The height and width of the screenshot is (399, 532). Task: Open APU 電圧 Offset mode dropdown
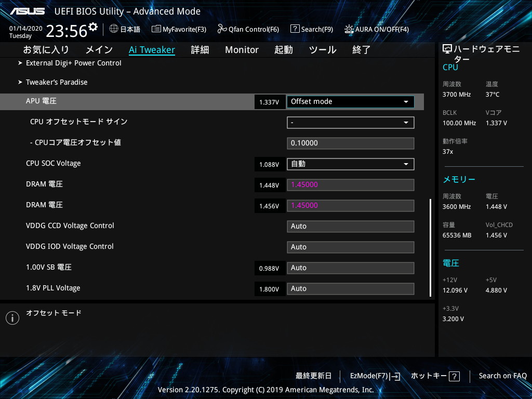[351, 102]
